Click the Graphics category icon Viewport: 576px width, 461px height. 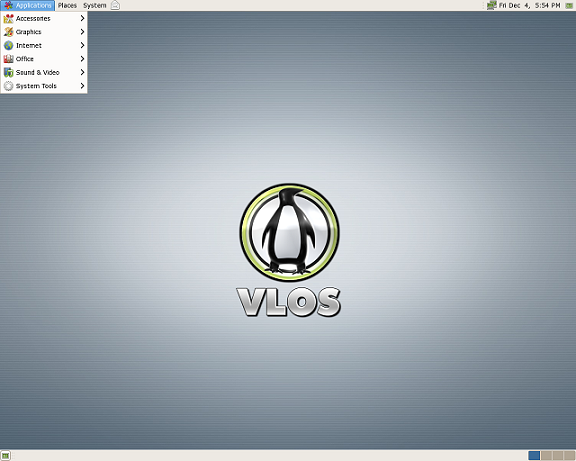[x=8, y=32]
